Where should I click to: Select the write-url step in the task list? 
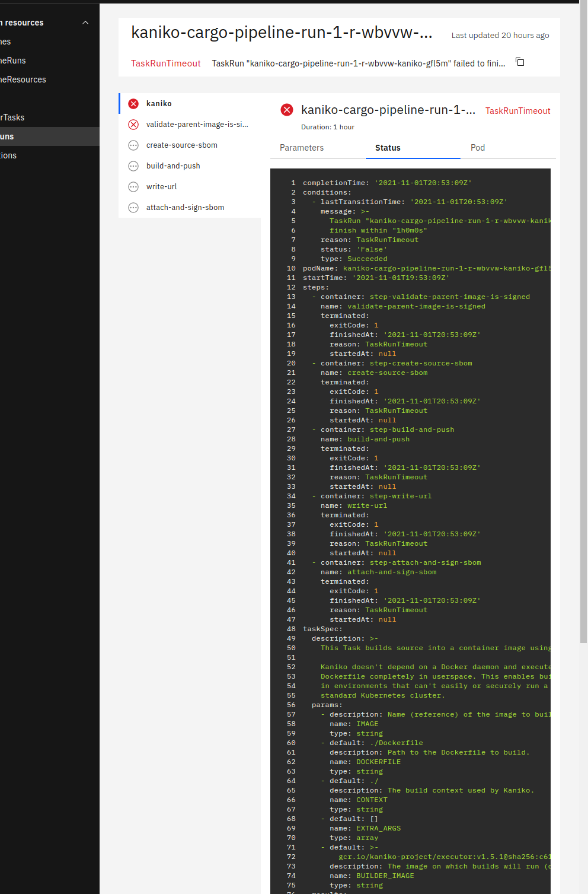click(161, 186)
